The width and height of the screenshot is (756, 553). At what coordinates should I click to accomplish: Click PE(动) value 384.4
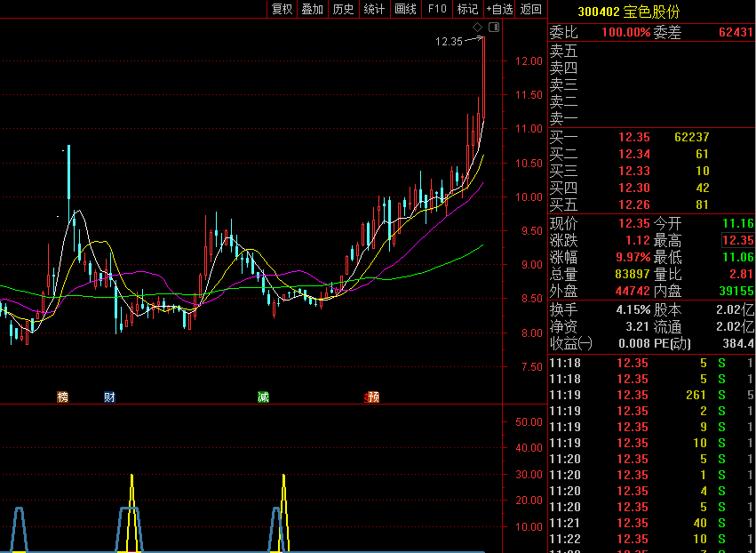[x=737, y=343]
